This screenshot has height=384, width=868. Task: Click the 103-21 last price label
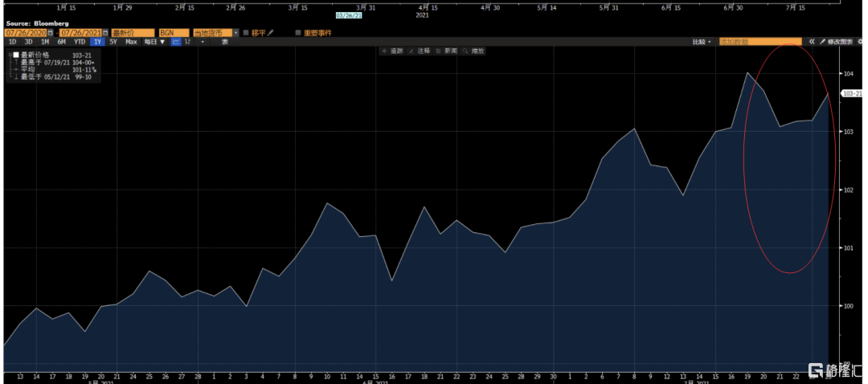coord(851,93)
